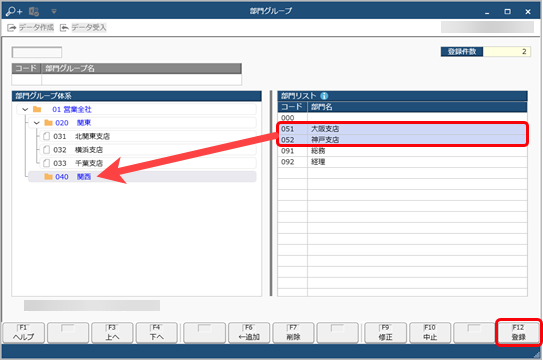543x360 pixels.
Task: Select 051 大阪支店 row in department list
Action: pyautogui.click(x=402, y=129)
